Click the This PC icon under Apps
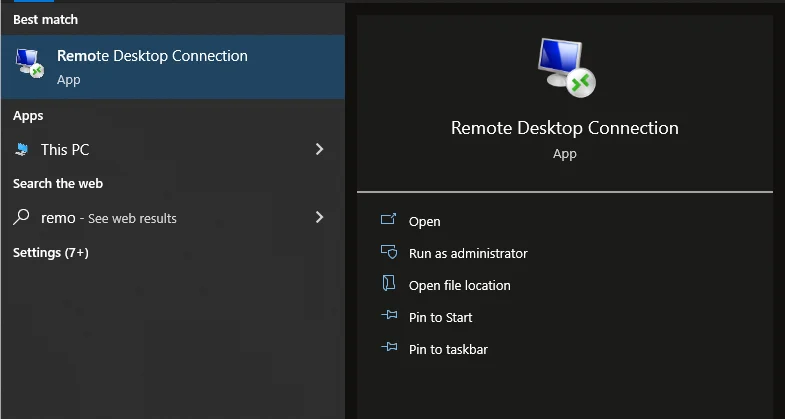Screen dimensions: 785x419 (22, 150)
